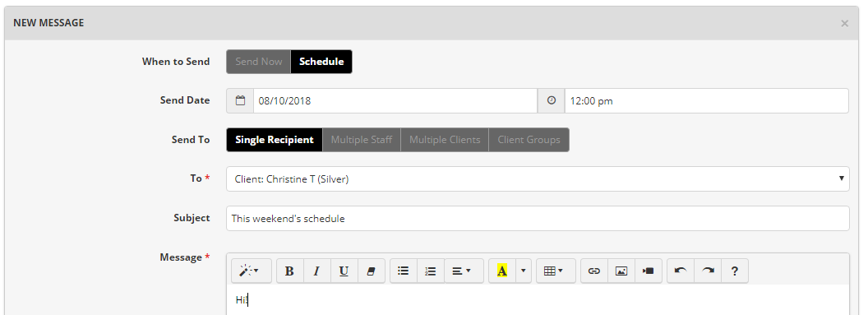Open the To recipient dropdown
Viewport: 868px width, 315px height.
[x=538, y=178]
